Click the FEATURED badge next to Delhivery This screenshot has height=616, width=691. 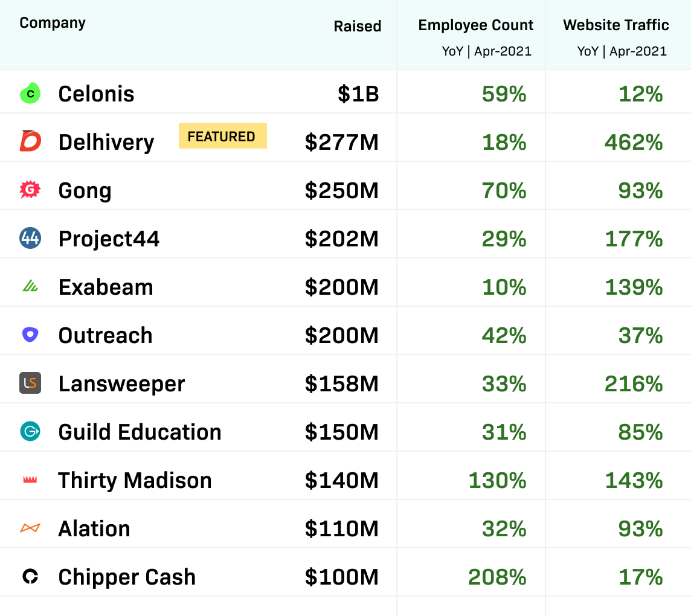222,136
